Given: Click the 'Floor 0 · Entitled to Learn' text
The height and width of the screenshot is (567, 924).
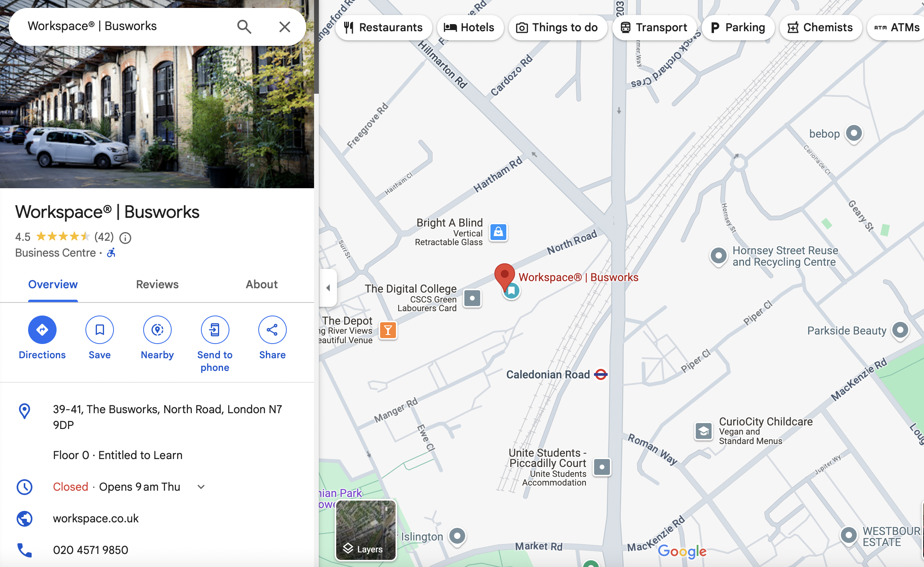Looking at the screenshot, I should [118, 455].
